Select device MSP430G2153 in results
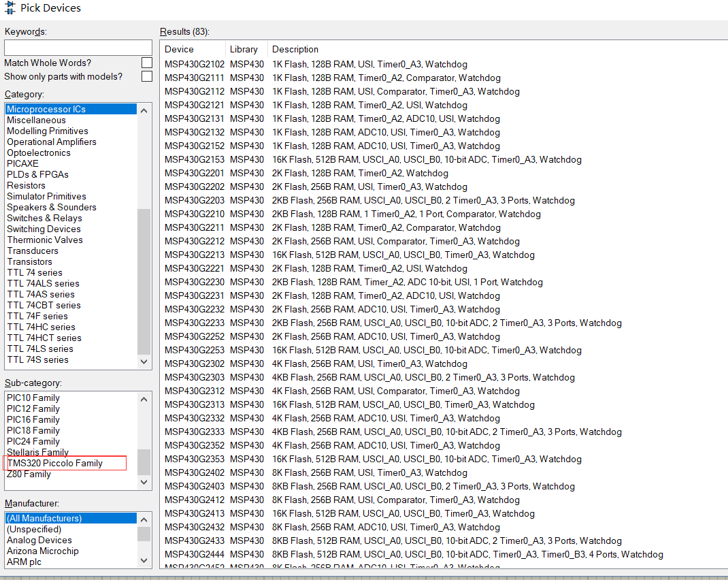Viewport: 728px width, 580px height. pyautogui.click(x=194, y=159)
